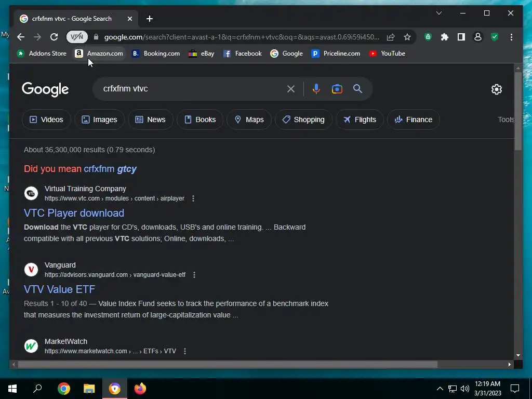Bookmark this page with the star
This screenshot has width=532, height=399.
pos(407,37)
